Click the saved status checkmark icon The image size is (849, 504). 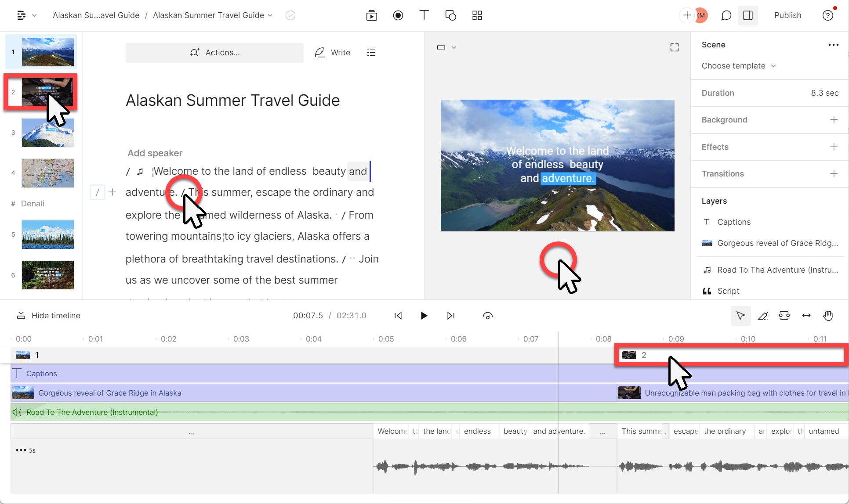[x=290, y=15]
